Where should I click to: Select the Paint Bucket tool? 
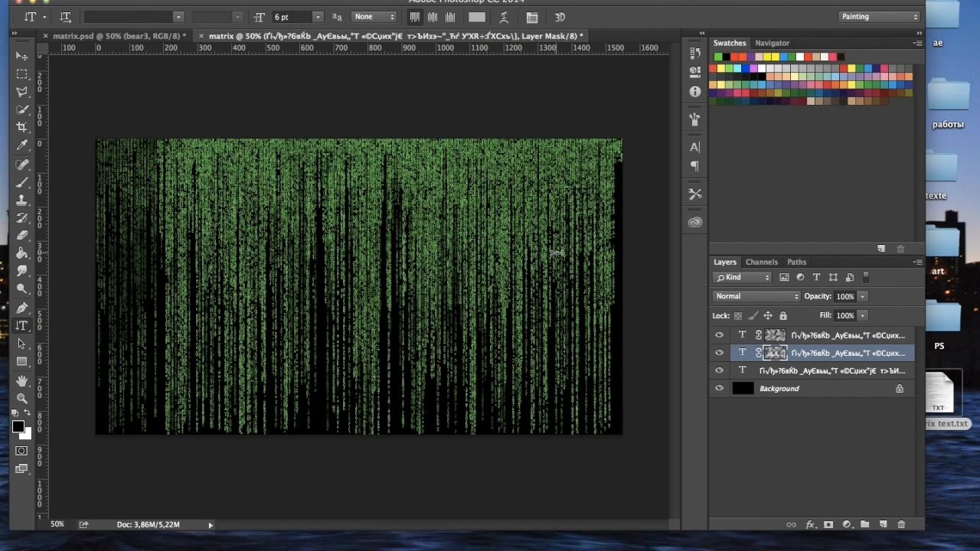pos(21,253)
